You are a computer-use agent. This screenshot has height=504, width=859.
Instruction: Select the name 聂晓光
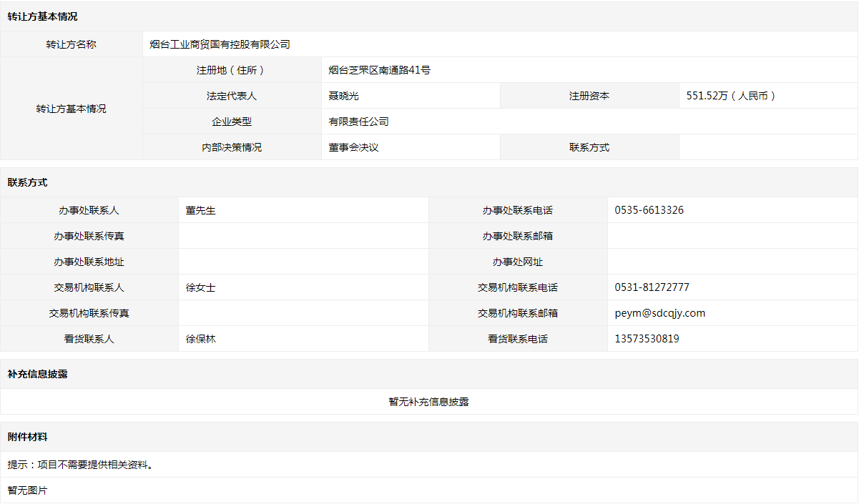point(343,96)
